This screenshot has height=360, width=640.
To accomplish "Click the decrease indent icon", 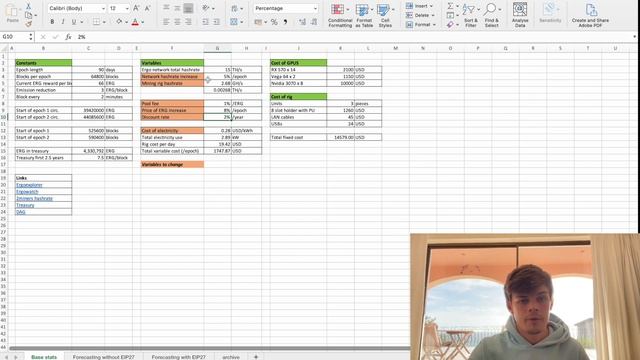I will pos(205,22).
